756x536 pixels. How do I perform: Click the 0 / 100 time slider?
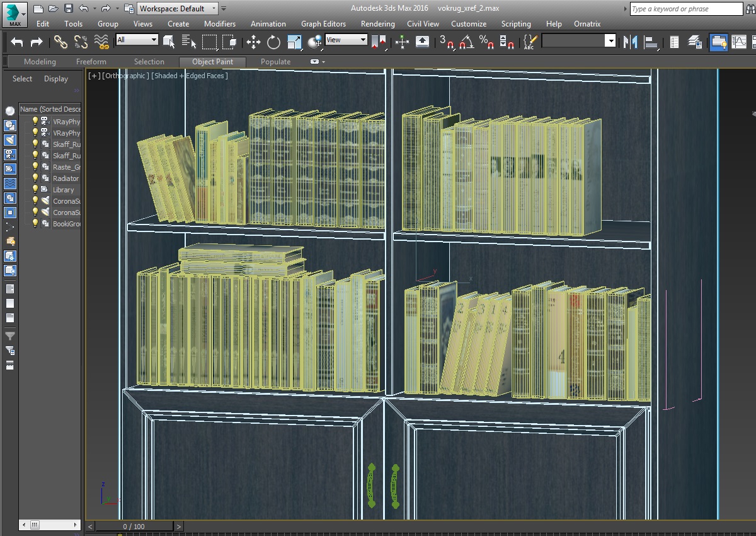[134, 527]
